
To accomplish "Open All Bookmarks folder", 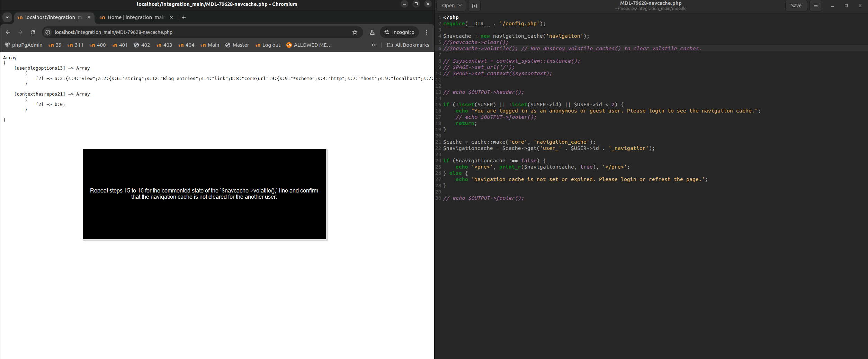I will point(408,45).
